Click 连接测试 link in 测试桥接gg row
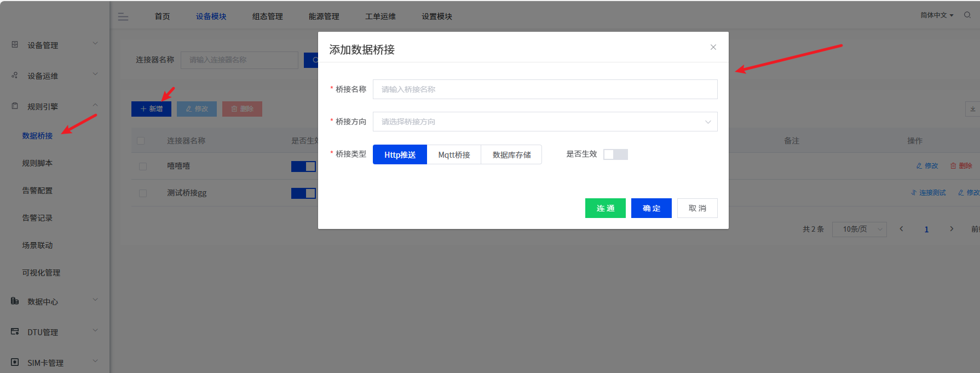 tap(928, 193)
